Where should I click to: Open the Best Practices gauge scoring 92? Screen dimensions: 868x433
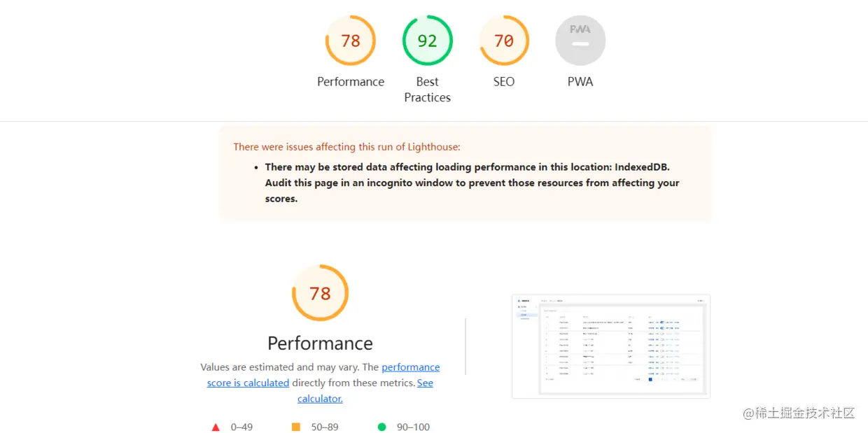pyautogui.click(x=427, y=41)
